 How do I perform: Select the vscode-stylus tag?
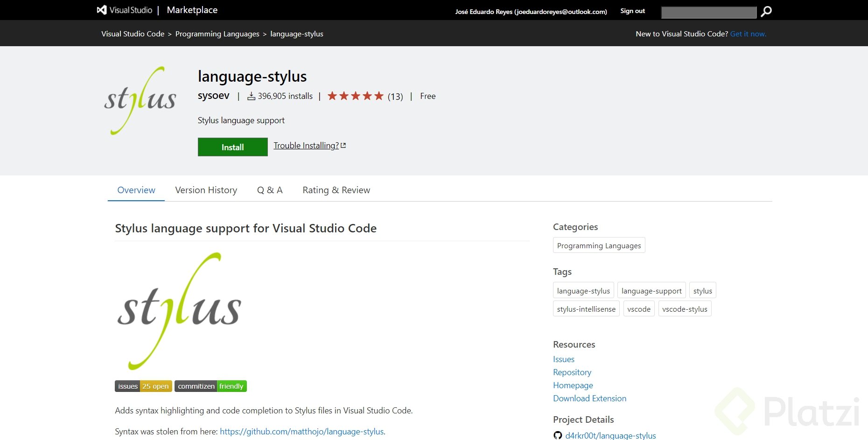(685, 308)
